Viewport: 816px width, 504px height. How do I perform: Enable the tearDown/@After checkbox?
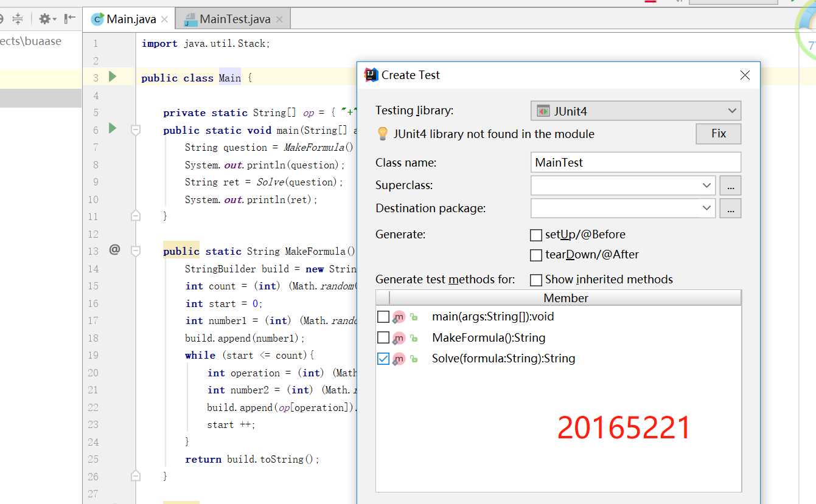[x=536, y=255]
